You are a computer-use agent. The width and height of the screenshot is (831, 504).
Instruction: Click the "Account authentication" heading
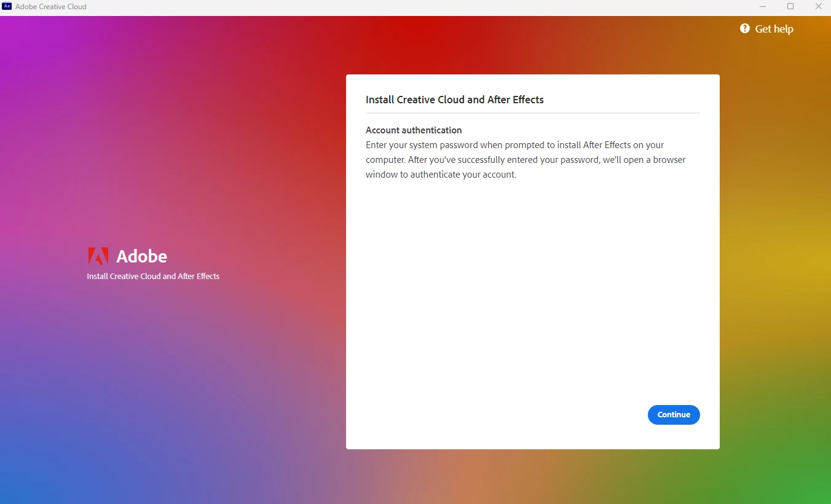point(414,130)
